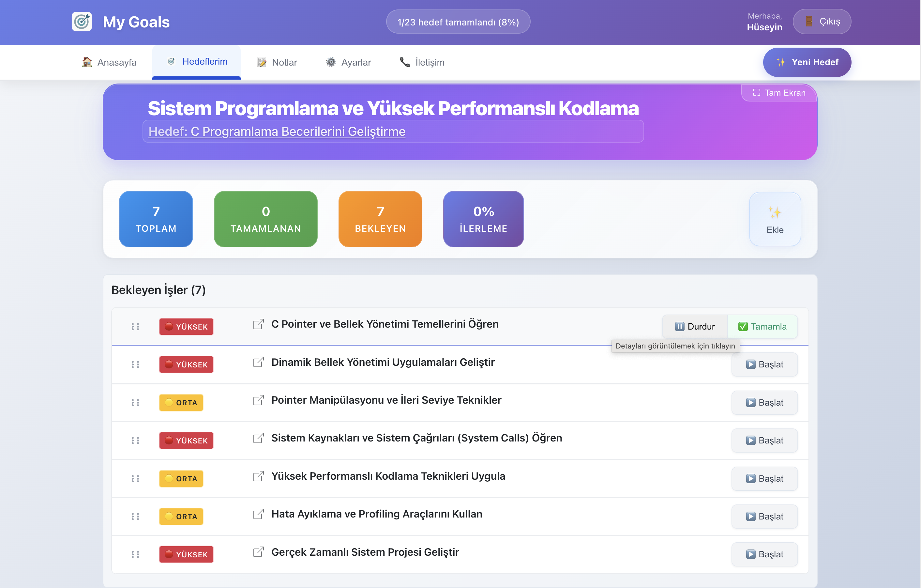
Task: Click the sparkle Ekle add button
Action: (775, 219)
